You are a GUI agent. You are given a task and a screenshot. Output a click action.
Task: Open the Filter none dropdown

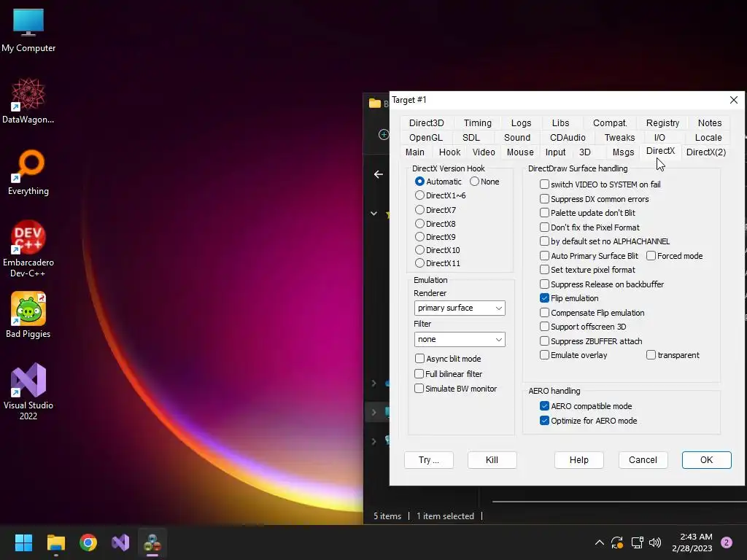[x=460, y=340]
